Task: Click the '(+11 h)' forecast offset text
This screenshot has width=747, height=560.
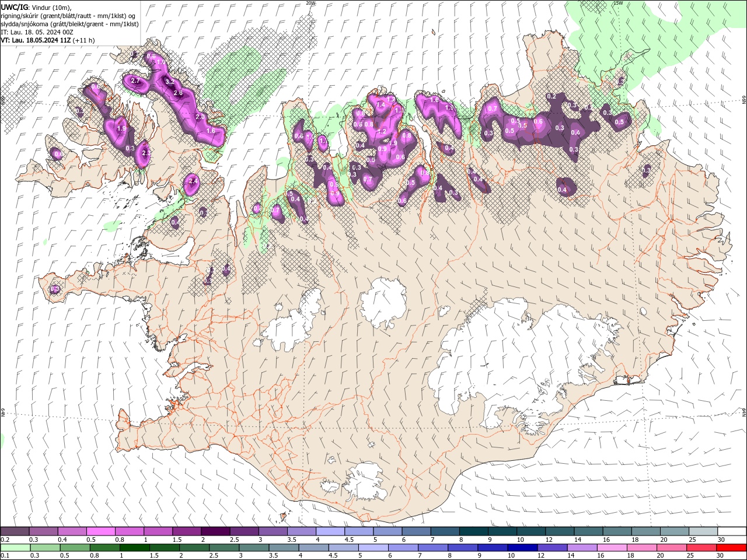Action: pos(84,40)
